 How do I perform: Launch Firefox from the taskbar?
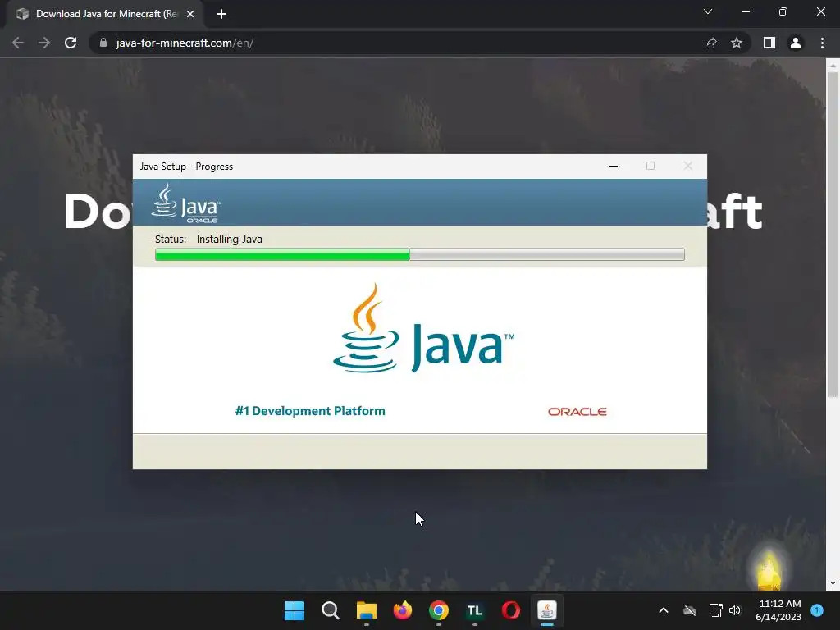coord(402,610)
